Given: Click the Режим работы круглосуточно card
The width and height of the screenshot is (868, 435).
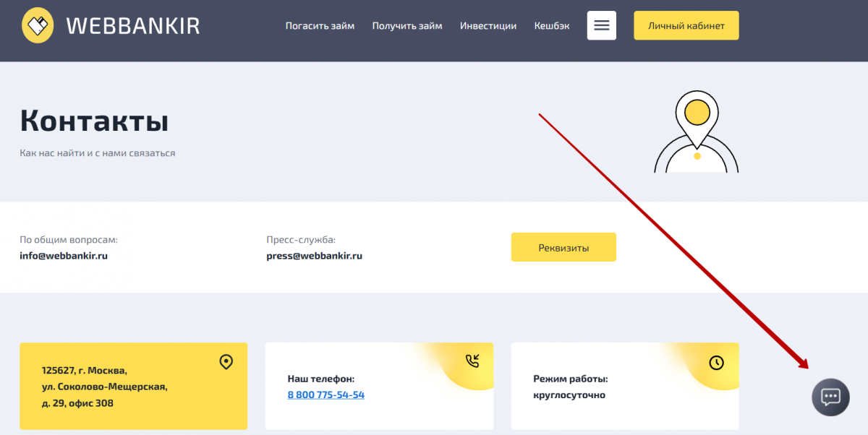Looking at the screenshot, I should pos(625,386).
